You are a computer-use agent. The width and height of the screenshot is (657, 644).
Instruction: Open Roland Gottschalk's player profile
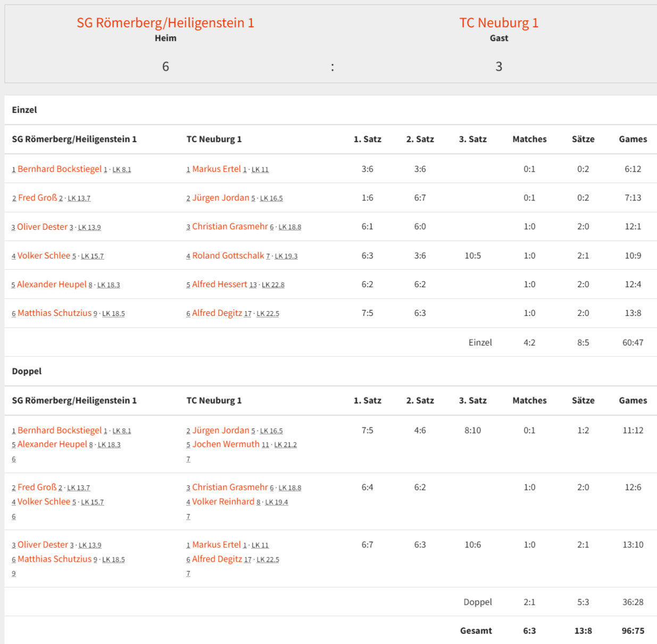click(x=228, y=256)
